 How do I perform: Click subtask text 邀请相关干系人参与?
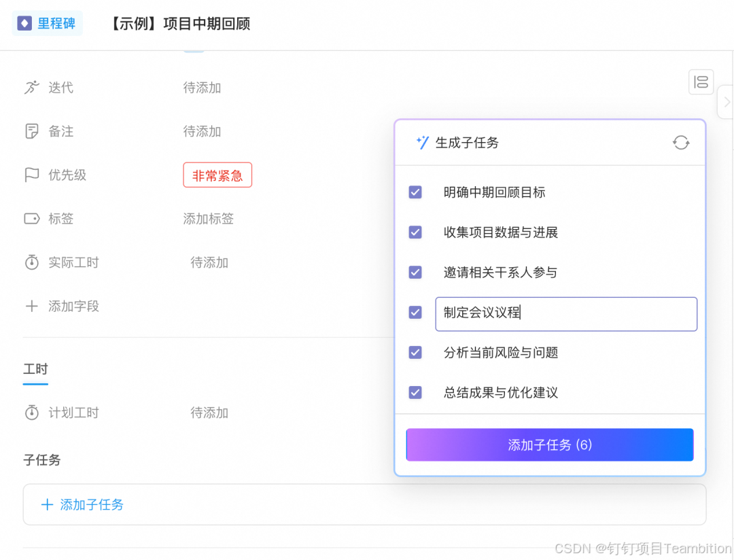pyautogui.click(x=500, y=272)
